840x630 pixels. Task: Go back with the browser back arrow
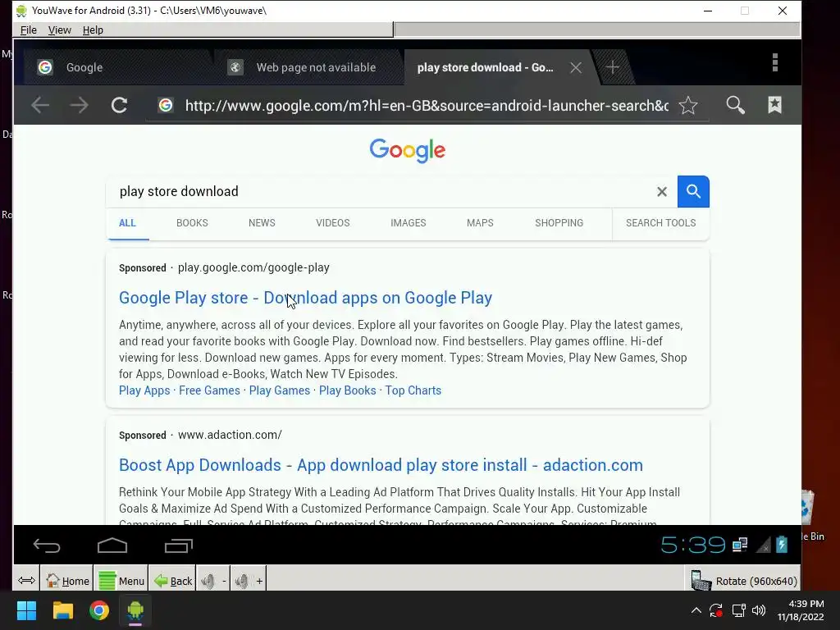(x=40, y=105)
